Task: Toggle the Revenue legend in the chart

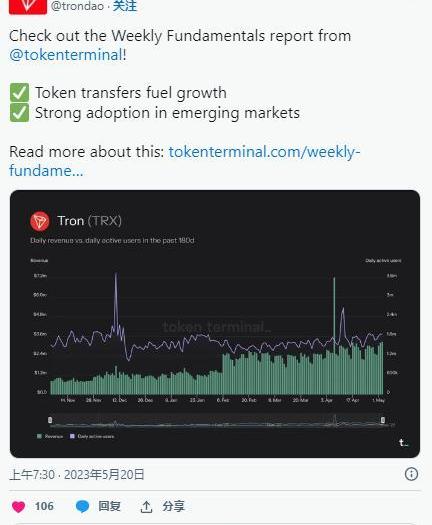Action: point(50,436)
